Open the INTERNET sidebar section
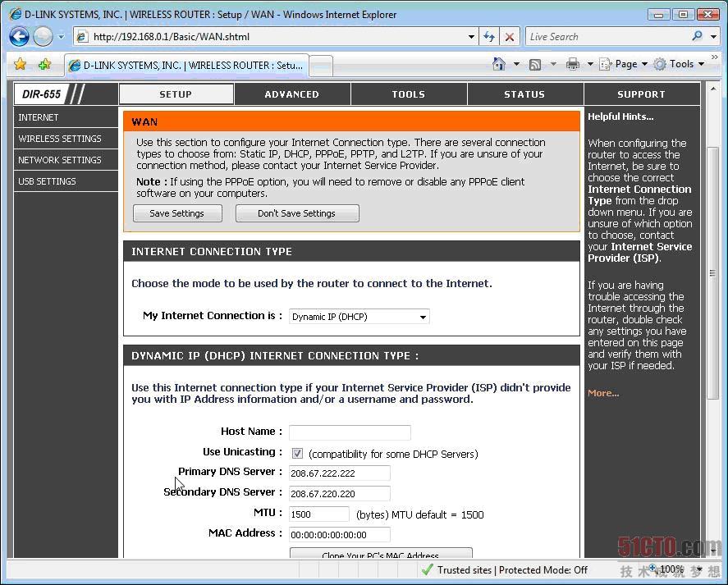 click(66, 117)
